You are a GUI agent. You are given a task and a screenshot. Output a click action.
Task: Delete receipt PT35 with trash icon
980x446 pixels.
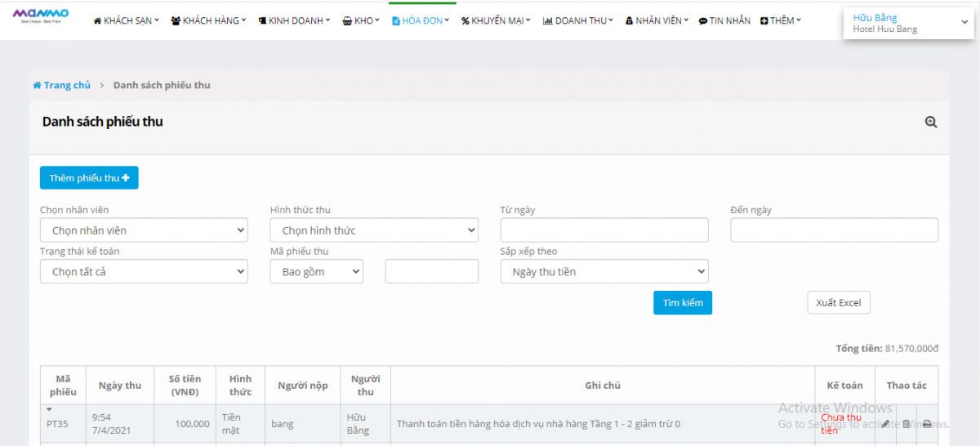tap(906, 424)
